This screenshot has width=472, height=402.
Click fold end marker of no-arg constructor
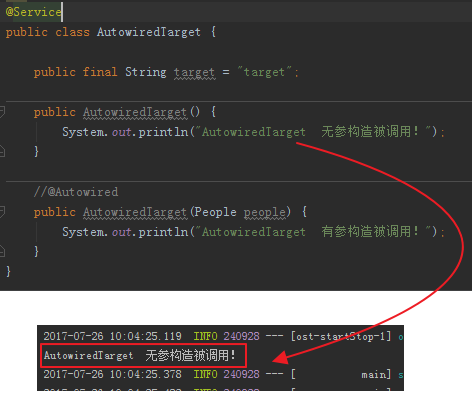tap(2, 151)
